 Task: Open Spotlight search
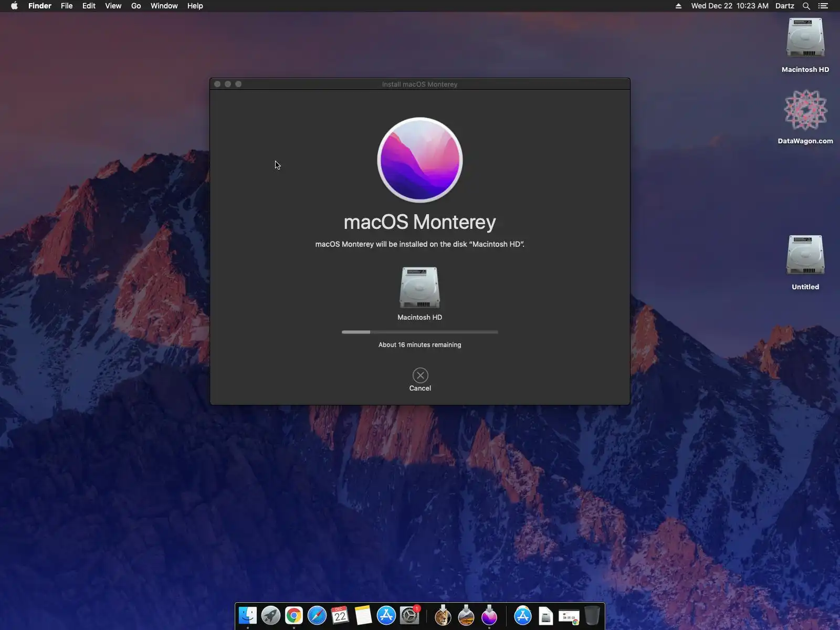tap(806, 6)
